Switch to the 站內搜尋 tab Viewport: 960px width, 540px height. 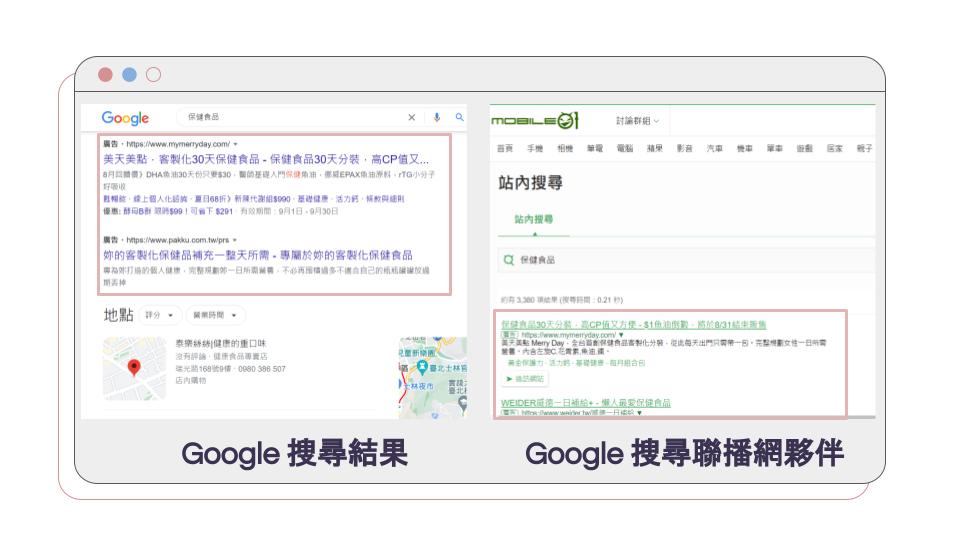coord(534,219)
